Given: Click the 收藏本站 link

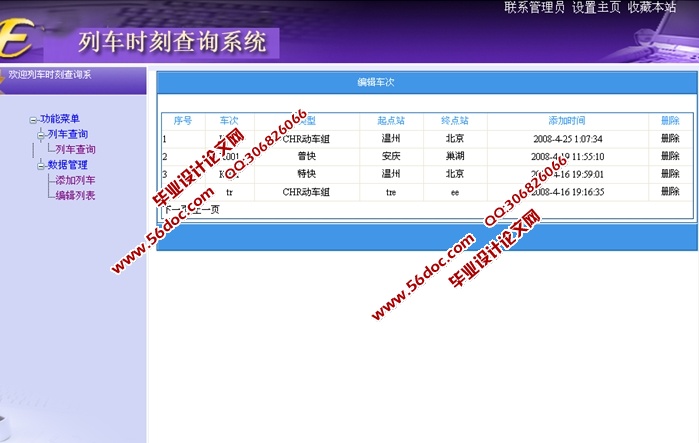Looking at the screenshot, I should [x=652, y=7].
